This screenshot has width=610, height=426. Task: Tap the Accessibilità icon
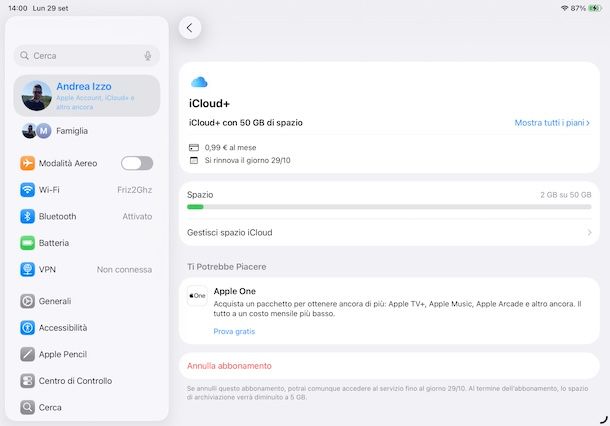(x=28, y=328)
